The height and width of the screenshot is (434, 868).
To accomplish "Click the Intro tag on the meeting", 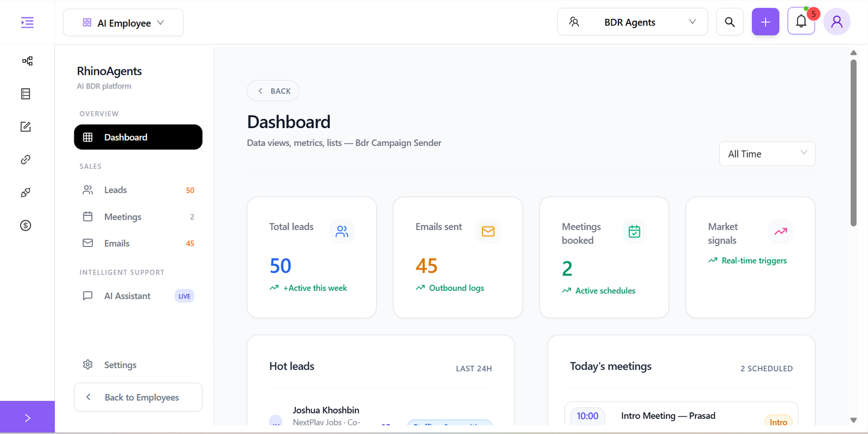I will [778, 422].
